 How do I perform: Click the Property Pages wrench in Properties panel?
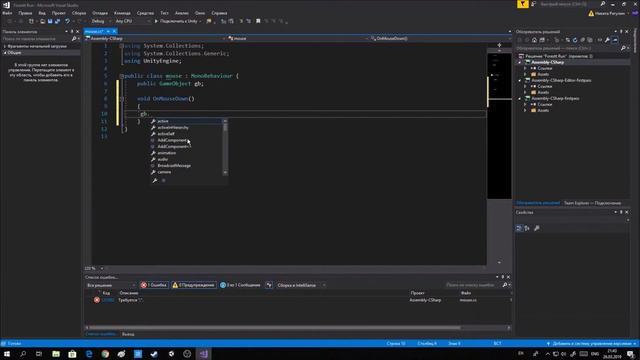[537, 228]
